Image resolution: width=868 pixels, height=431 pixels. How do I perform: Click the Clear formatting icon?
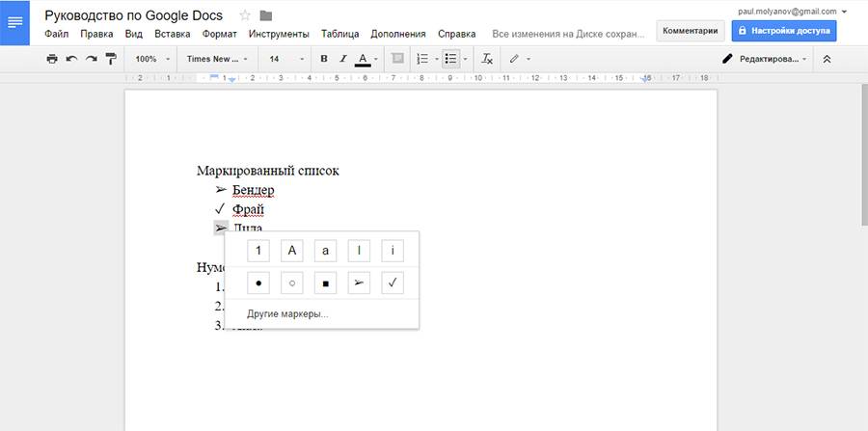point(487,59)
